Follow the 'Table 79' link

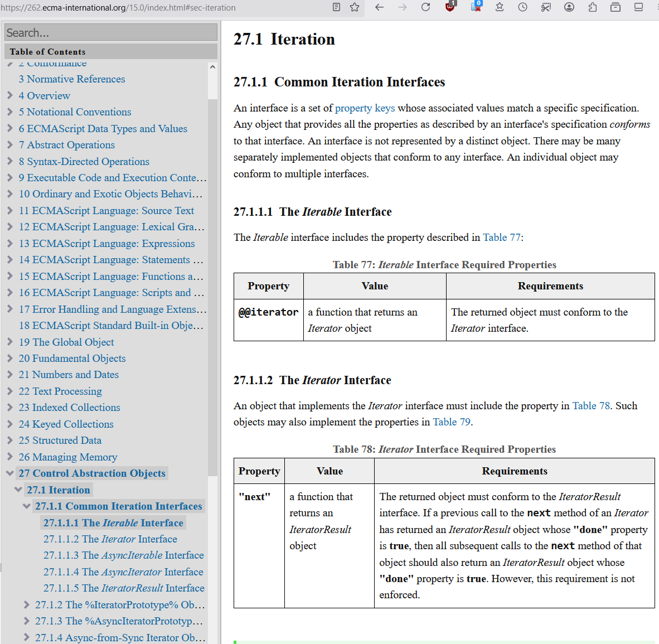[452, 422]
